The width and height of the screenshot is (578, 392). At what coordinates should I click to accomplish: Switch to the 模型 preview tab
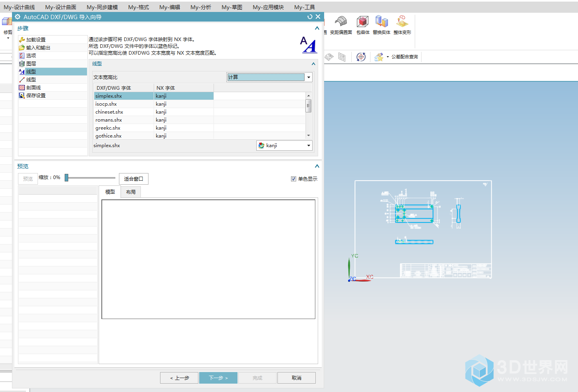coord(110,192)
